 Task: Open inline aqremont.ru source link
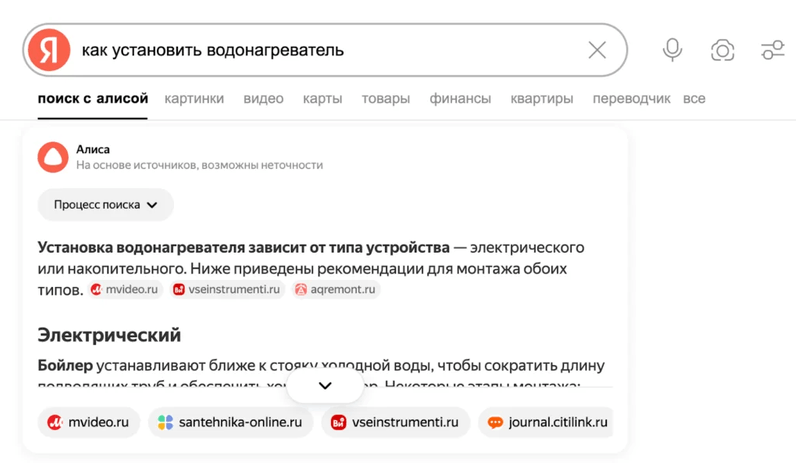(x=336, y=289)
